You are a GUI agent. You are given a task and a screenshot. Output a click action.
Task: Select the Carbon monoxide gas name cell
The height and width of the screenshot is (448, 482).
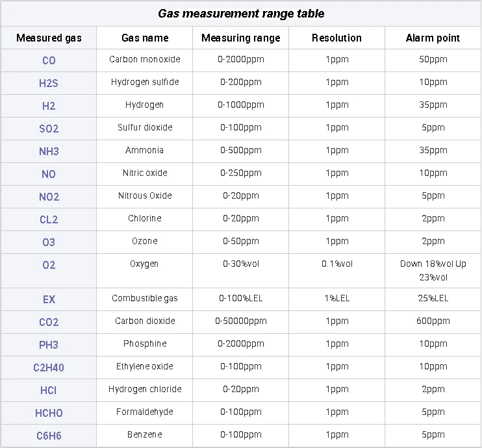click(145, 60)
